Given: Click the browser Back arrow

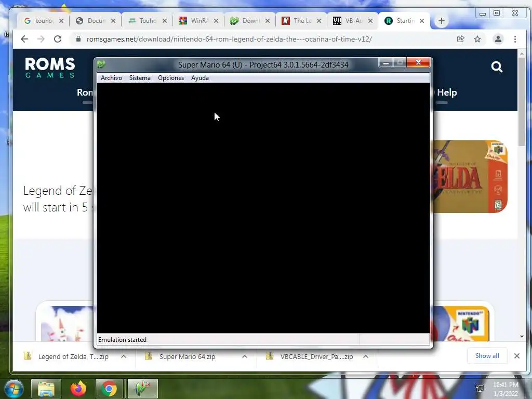Looking at the screenshot, I should 24,39.
